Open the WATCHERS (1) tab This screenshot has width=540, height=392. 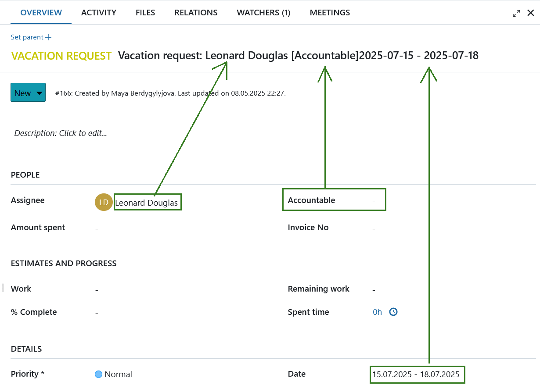pyautogui.click(x=263, y=12)
